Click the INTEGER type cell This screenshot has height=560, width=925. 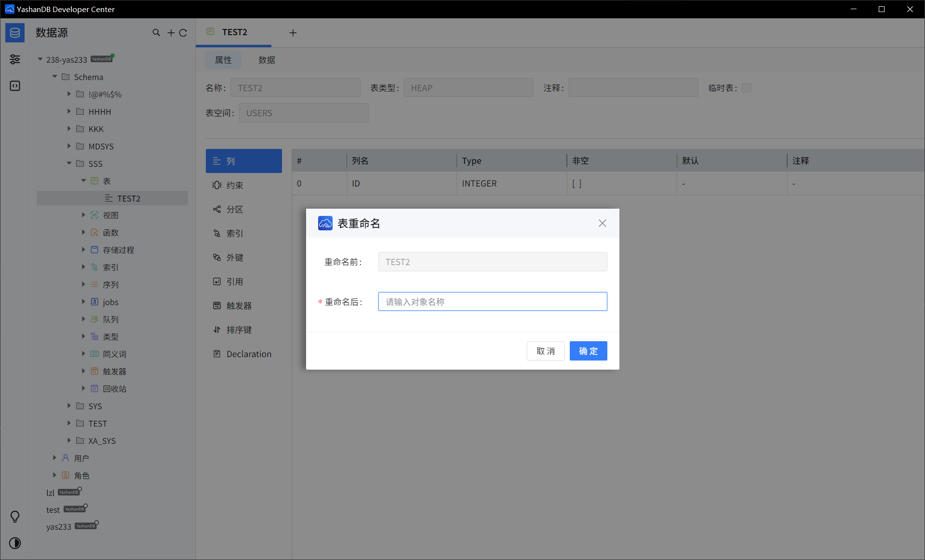pyautogui.click(x=511, y=184)
